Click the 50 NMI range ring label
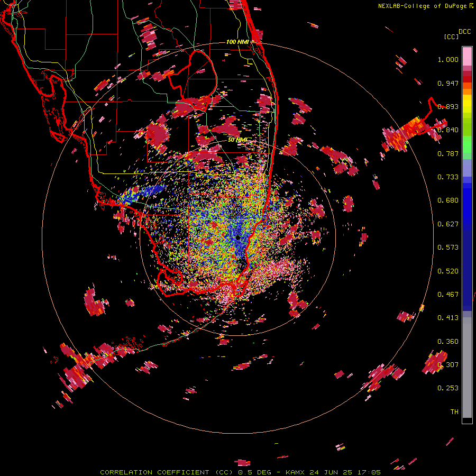 237,140
